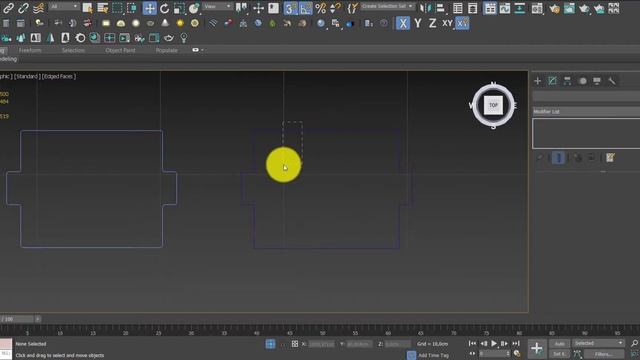The height and width of the screenshot is (360, 640).
Task: Open the Object Paint ribbon tab
Action: point(120,50)
